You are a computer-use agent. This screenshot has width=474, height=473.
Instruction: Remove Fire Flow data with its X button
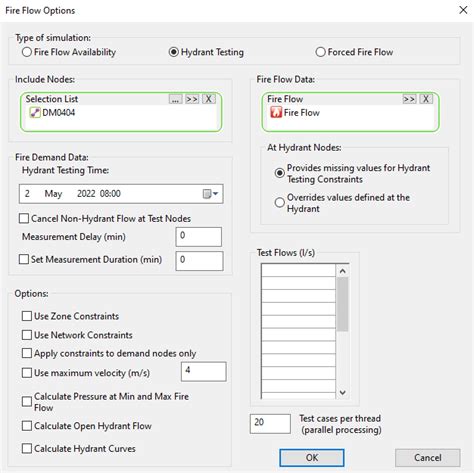point(426,99)
